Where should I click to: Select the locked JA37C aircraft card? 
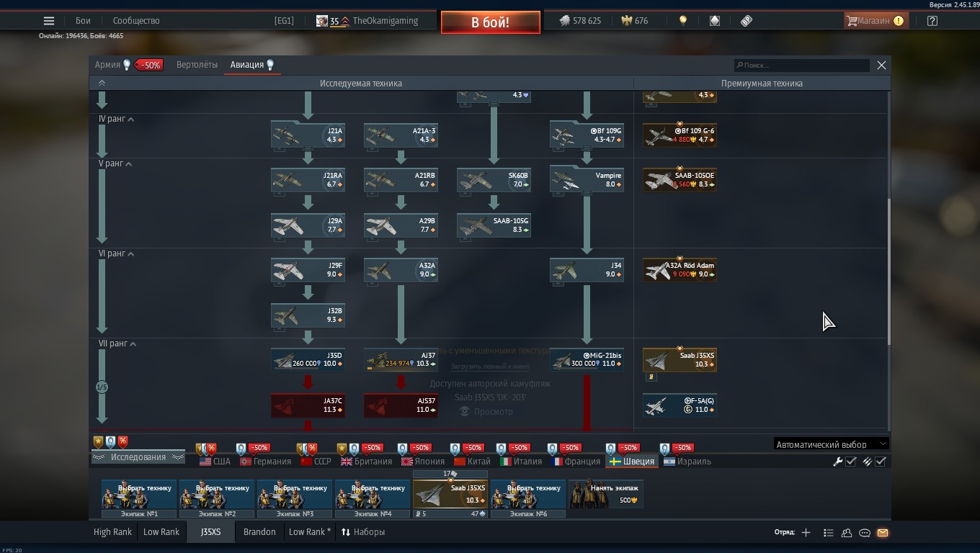tap(308, 405)
